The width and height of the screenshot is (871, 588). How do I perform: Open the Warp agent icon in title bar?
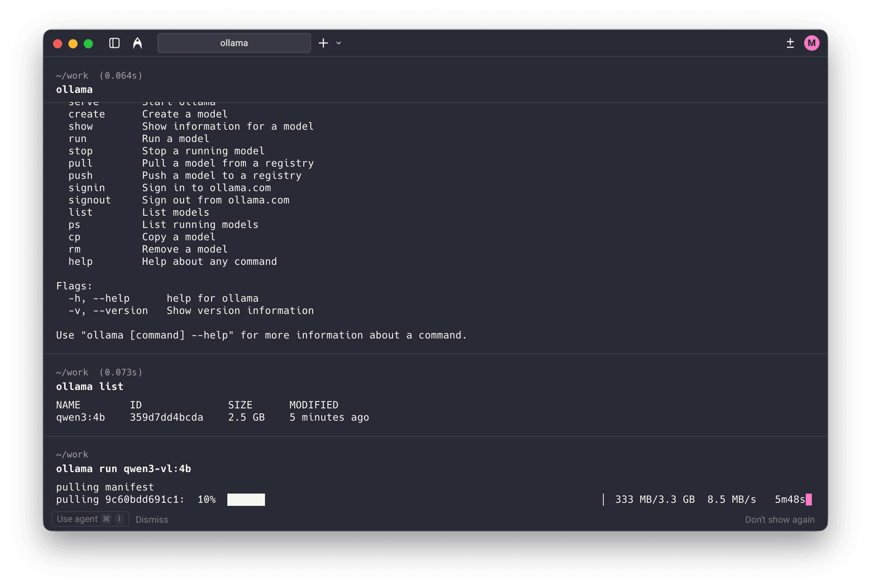(x=137, y=43)
